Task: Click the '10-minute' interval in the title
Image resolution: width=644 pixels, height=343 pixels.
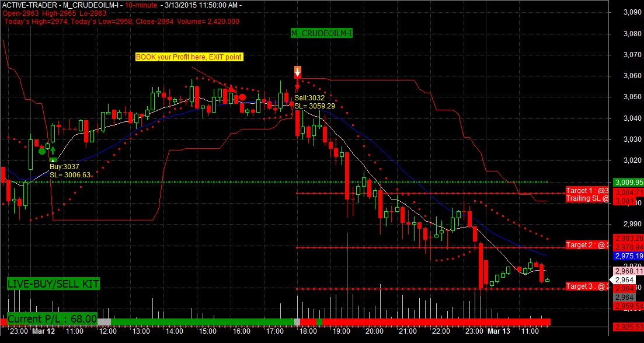Action: click(141, 5)
